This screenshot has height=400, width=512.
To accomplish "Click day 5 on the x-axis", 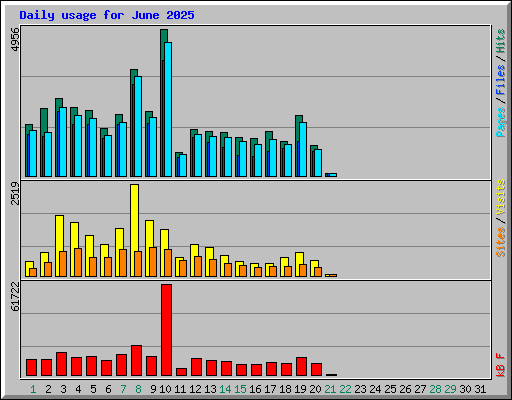I will pyautogui.click(x=93, y=389).
